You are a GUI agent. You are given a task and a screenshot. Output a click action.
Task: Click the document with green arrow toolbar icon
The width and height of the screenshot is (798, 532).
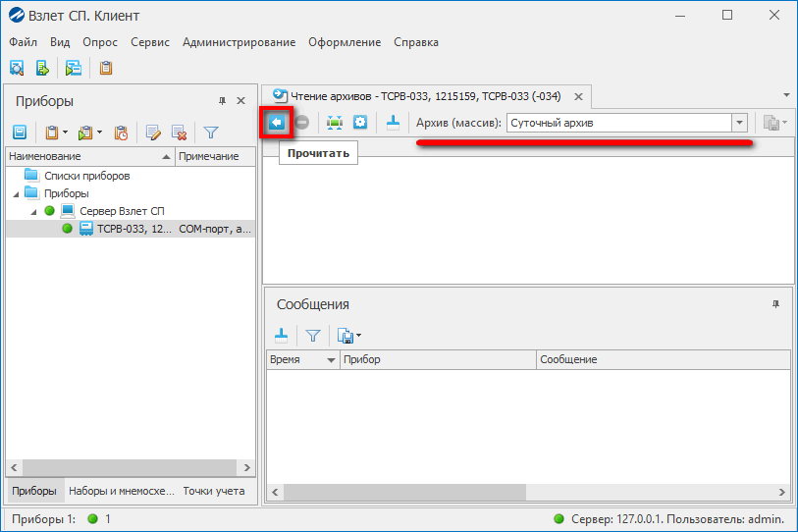43,68
